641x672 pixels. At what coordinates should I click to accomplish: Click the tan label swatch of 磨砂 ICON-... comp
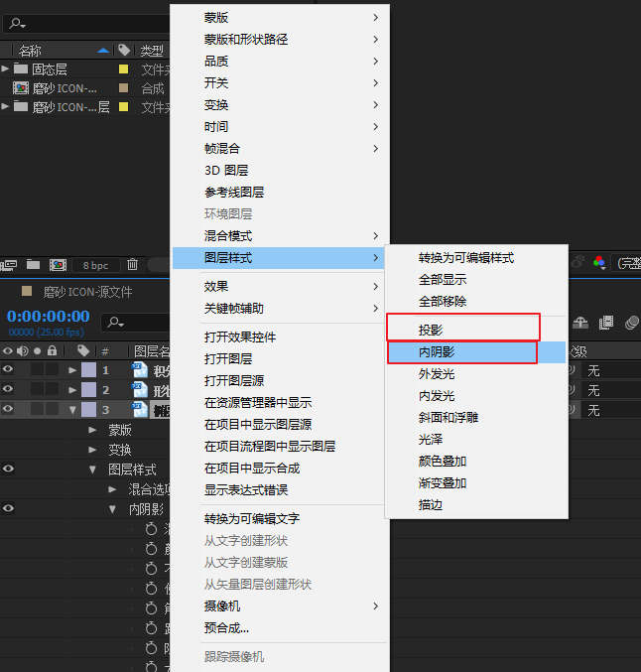click(123, 88)
